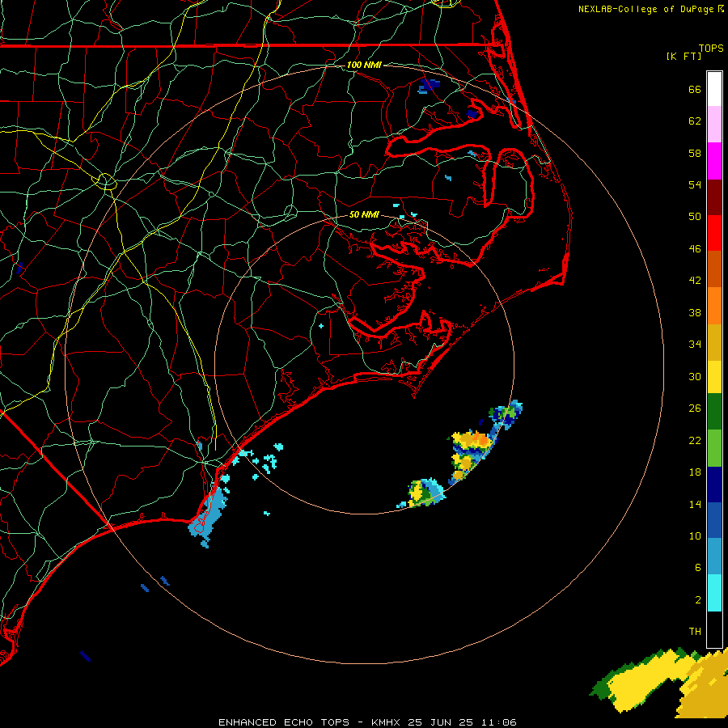Screen dimensions: 728x728
Task: Select the light pink legend swatch
Action: pyautogui.click(x=714, y=124)
